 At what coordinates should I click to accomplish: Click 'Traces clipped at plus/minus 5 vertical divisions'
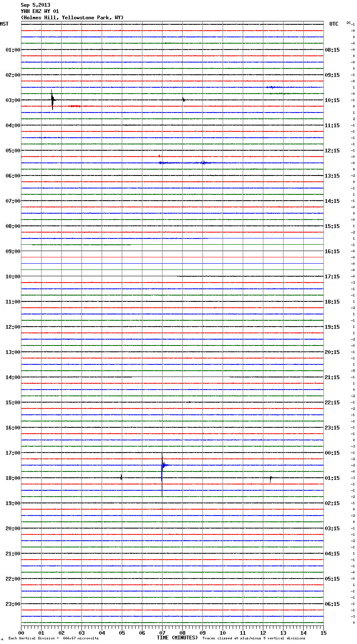[x=254, y=639]
